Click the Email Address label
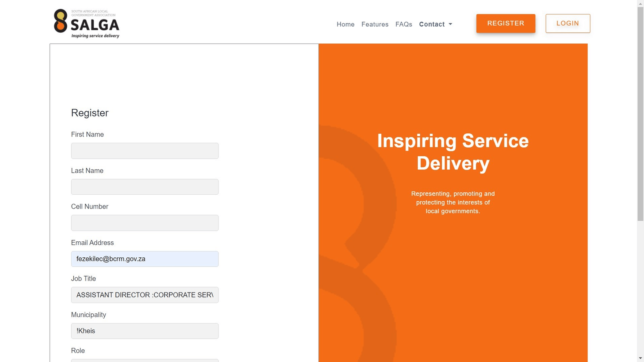The image size is (644, 362). click(x=92, y=243)
